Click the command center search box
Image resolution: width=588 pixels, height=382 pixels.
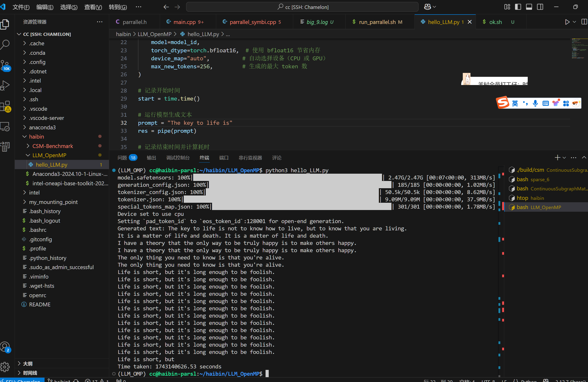tap(302, 7)
